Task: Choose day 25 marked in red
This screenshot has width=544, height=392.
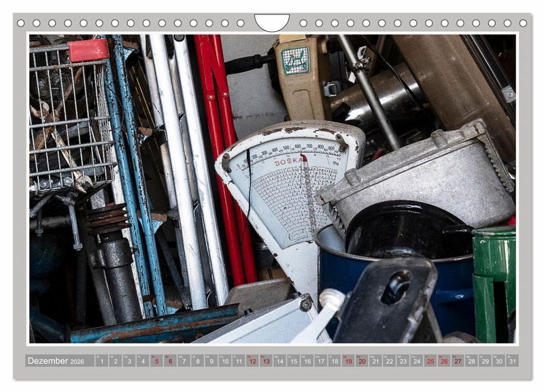Action: click(x=430, y=361)
